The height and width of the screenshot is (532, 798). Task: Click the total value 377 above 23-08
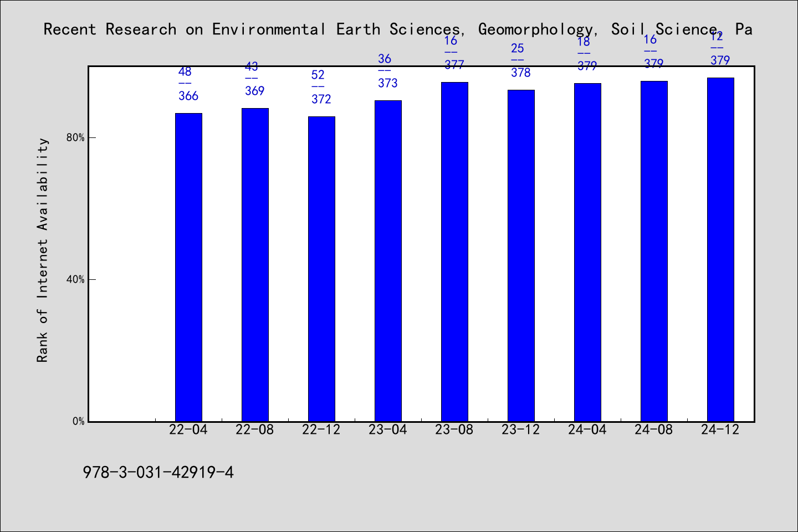pyautogui.click(x=454, y=65)
